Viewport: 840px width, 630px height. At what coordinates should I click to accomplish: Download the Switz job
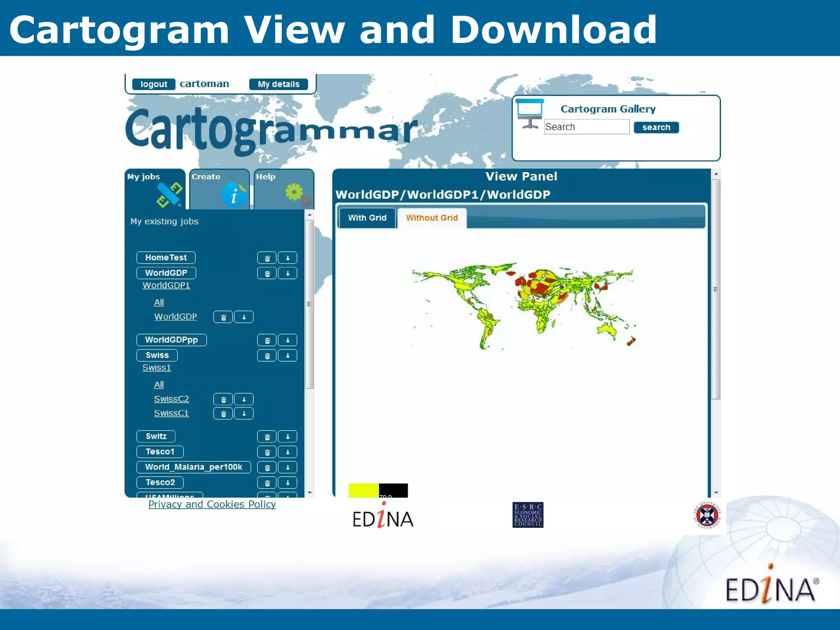point(288,437)
